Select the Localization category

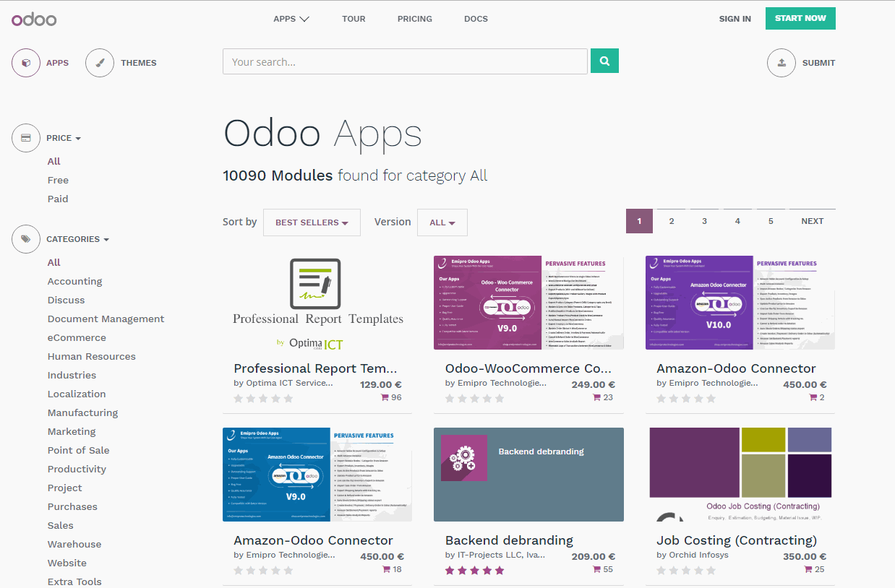[77, 394]
